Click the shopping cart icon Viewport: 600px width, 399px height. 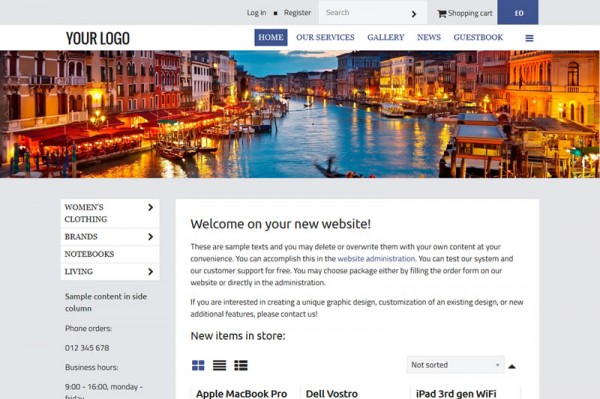click(442, 13)
